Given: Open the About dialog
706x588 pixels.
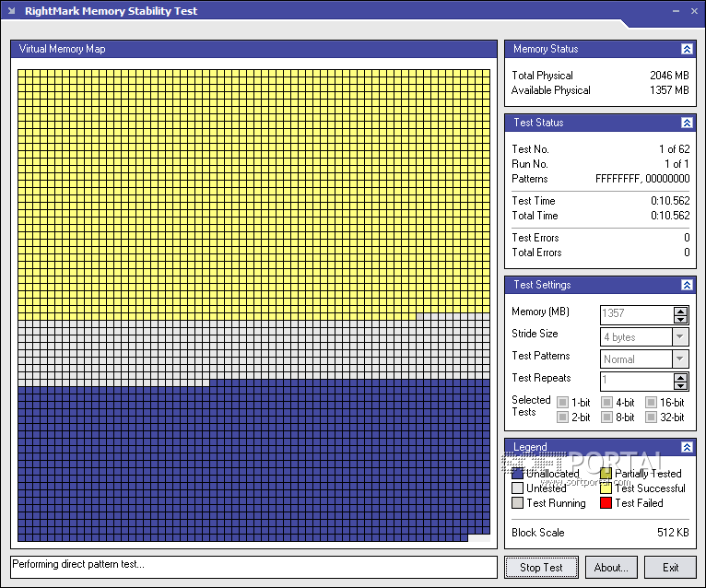Looking at the screenshot, I should pyautogui.click(x=611, y=568).
